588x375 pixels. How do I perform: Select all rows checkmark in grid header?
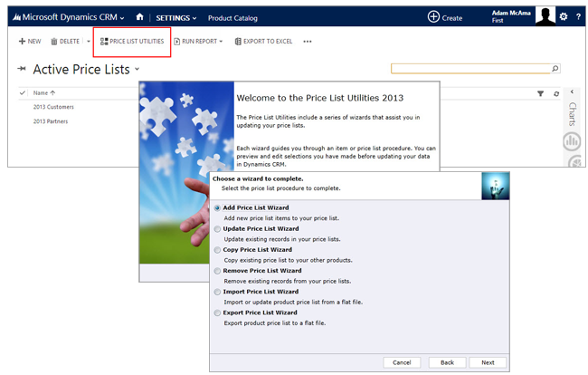[23, 92]
